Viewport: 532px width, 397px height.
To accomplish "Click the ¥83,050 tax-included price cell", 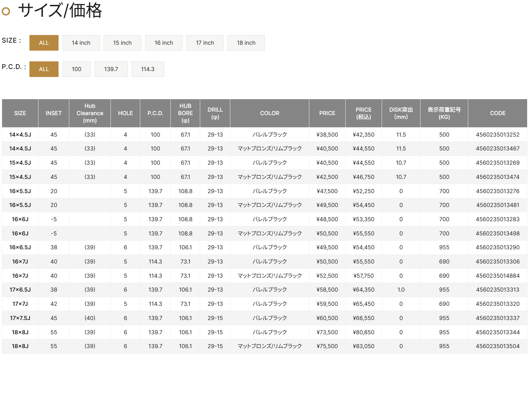I will (363, 346).
